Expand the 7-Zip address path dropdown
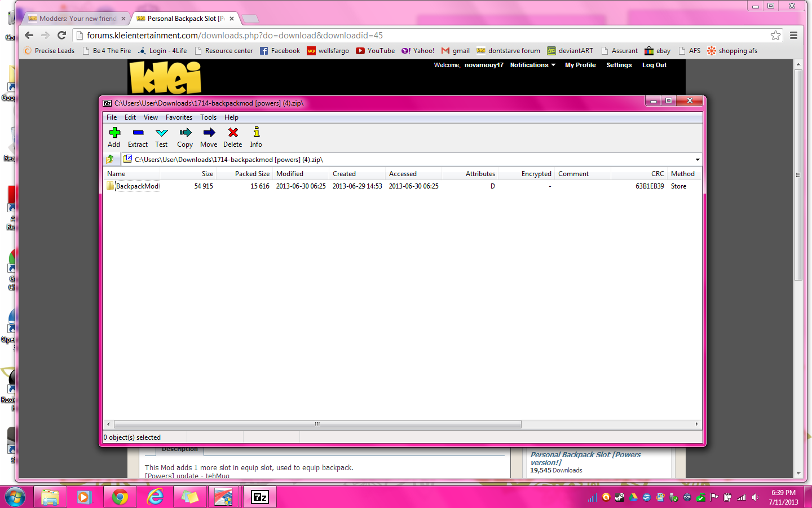The height and width of the screenshot is (508, 812). click(698, 160)
